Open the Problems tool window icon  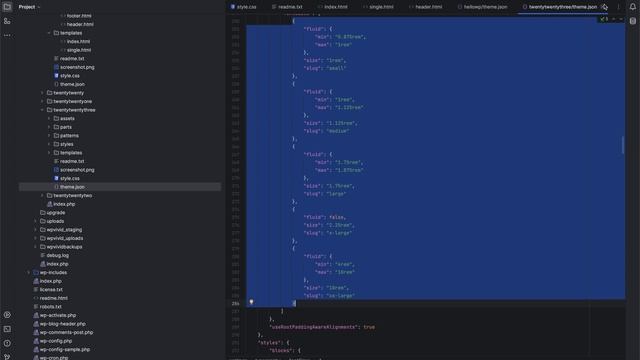pyautogui.click(x=7, y=343)
